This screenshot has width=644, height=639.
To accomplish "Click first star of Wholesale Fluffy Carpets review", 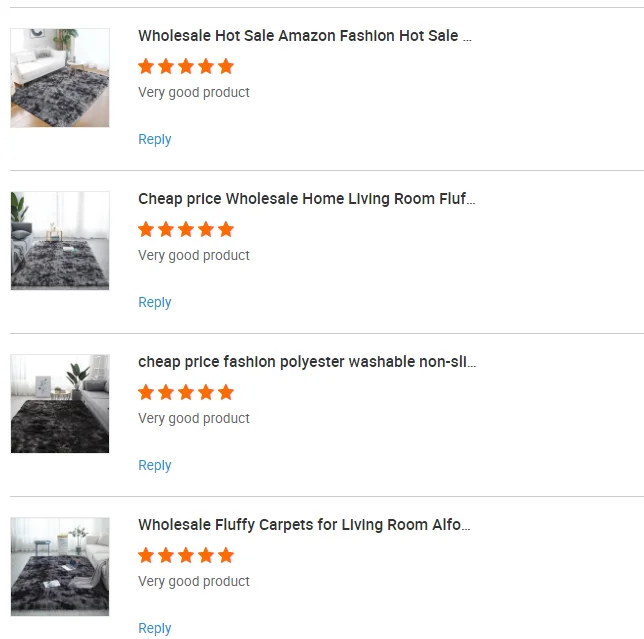I will pyautogui.click(x=146, y=555).
